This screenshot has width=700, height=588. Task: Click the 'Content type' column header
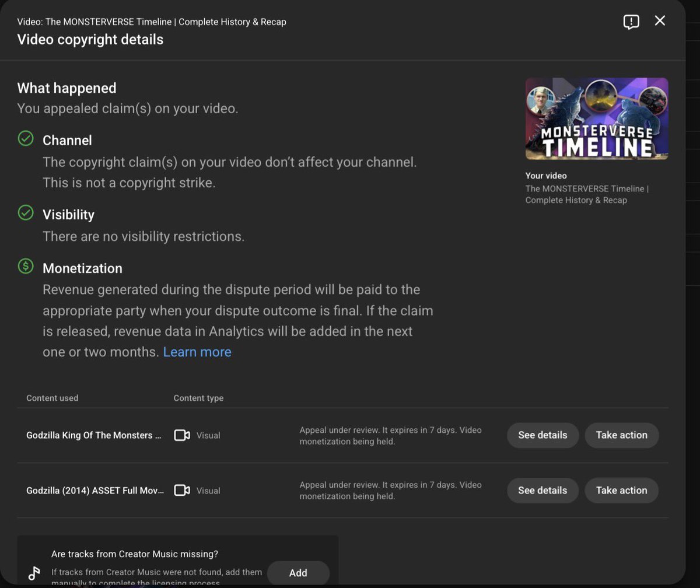pyautogui.click(x=198, y=398)
